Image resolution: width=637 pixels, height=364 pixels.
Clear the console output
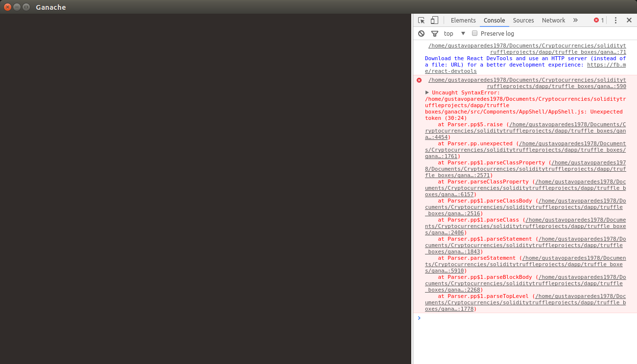tap(421, 33)
